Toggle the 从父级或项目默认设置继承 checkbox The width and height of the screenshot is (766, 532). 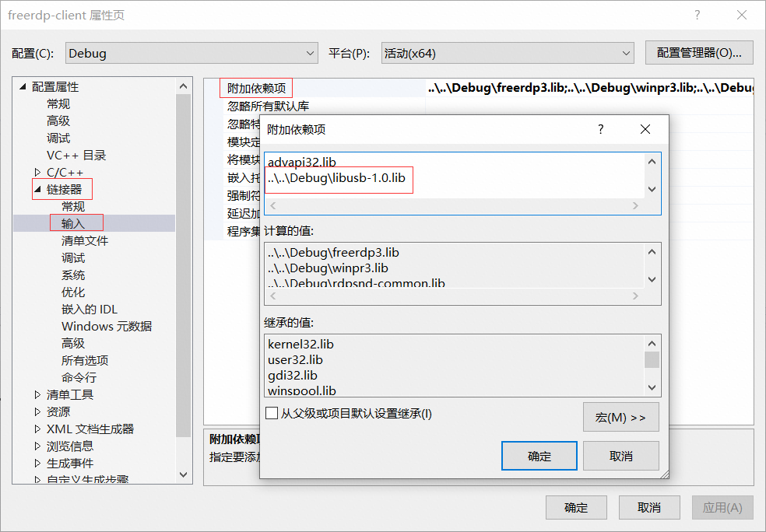[272, 413]
